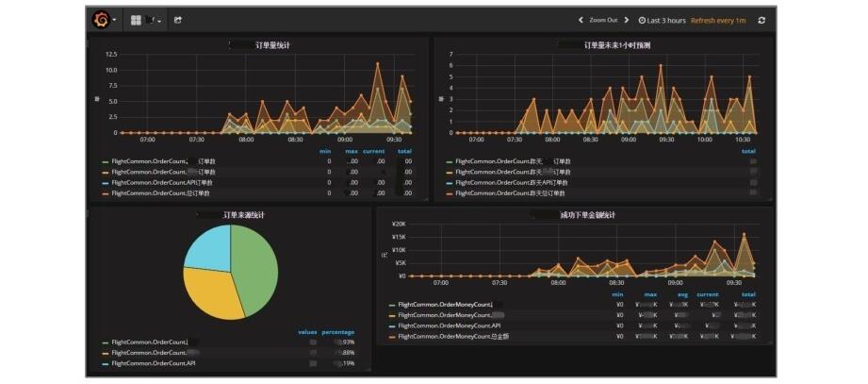Expand the dropdown caret beside the Grafana logo
The height and width of the screenshot is (384, 868).
[x=115, y=20]
